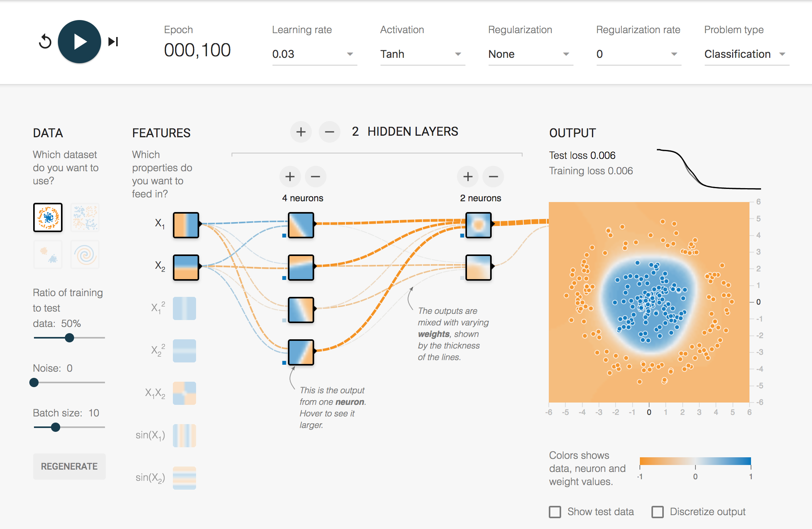Enable the X1X2 feature
812x529 pixels.
point(184,393)
